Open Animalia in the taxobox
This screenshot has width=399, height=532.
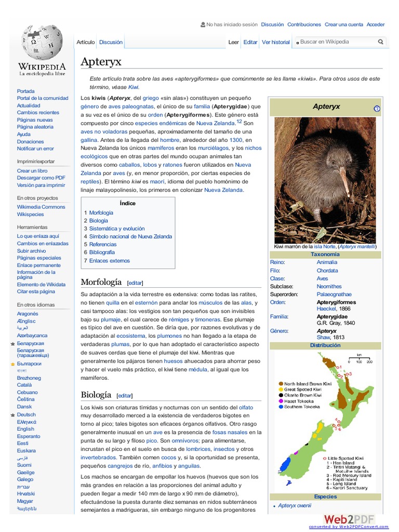click(x=327, y=262)
